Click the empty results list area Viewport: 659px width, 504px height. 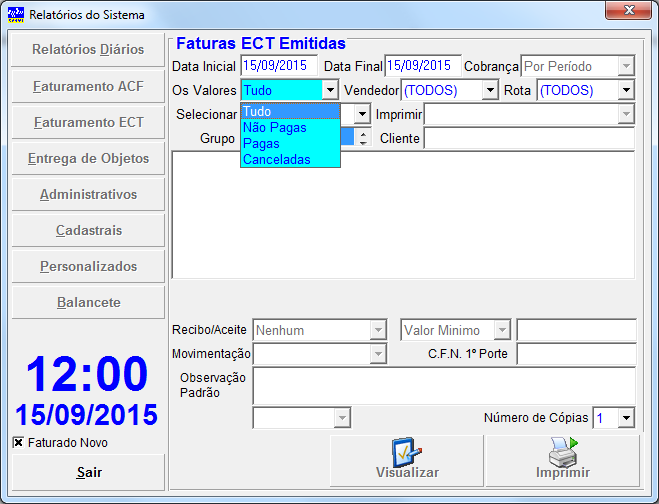click(403, 215)
